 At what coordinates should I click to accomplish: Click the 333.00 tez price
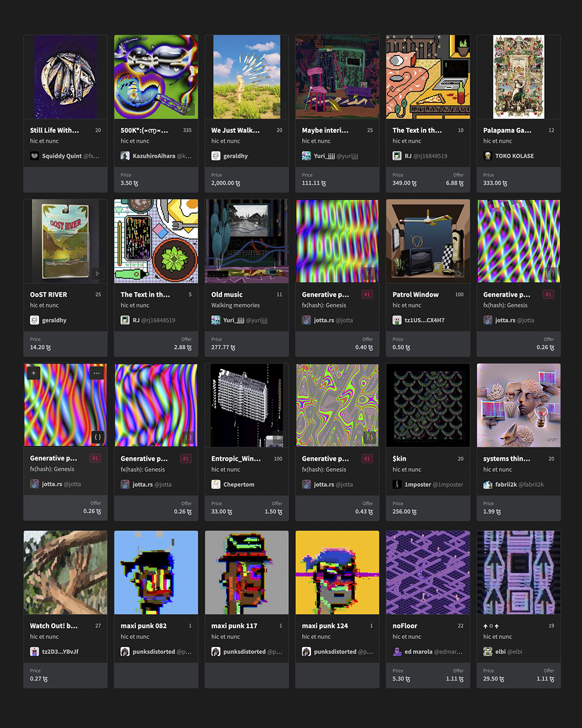coord(495,183)
